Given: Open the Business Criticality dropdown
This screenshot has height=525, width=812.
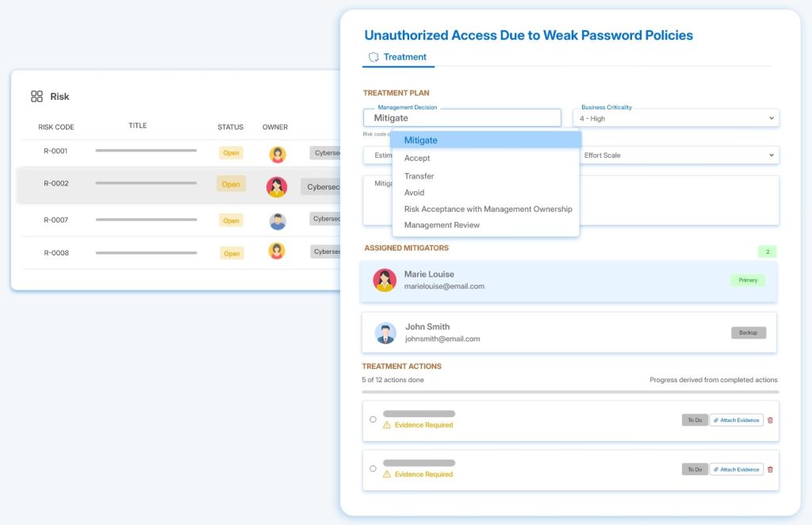Looking at the screenshot, I should click(676, 118).
